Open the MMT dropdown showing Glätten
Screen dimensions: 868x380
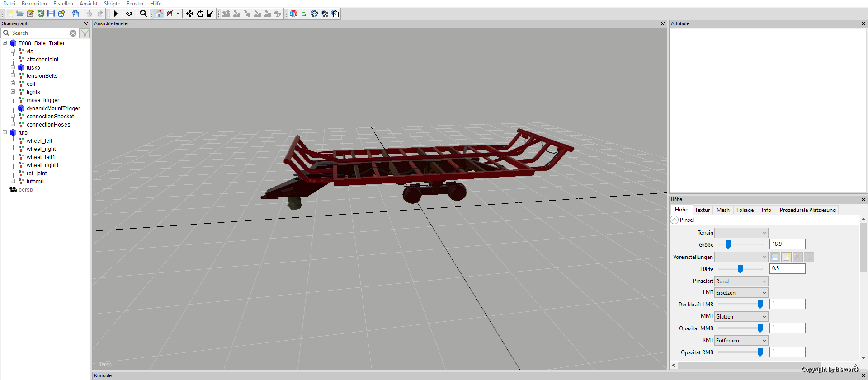pos(741,317)
